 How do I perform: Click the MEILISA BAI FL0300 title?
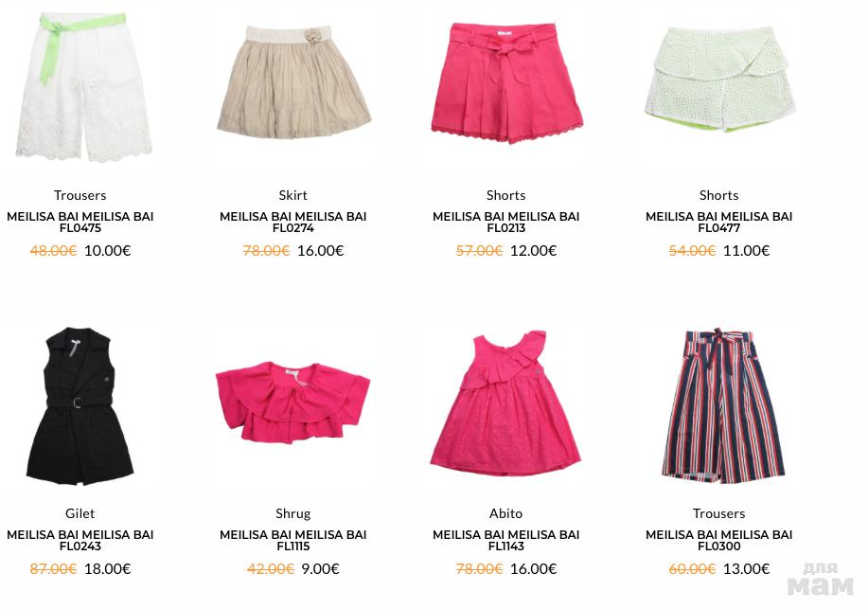(718, 540)
